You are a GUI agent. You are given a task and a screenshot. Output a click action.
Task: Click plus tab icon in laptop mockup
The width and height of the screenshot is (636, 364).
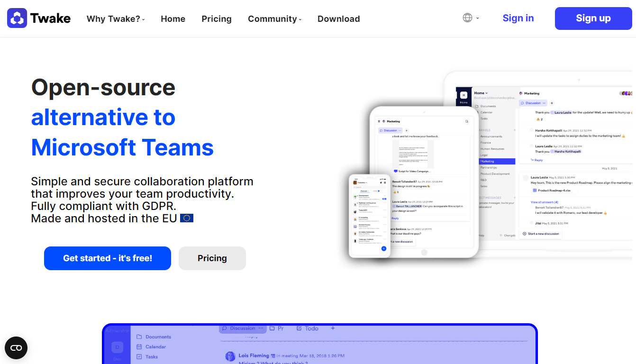(552, 103)
